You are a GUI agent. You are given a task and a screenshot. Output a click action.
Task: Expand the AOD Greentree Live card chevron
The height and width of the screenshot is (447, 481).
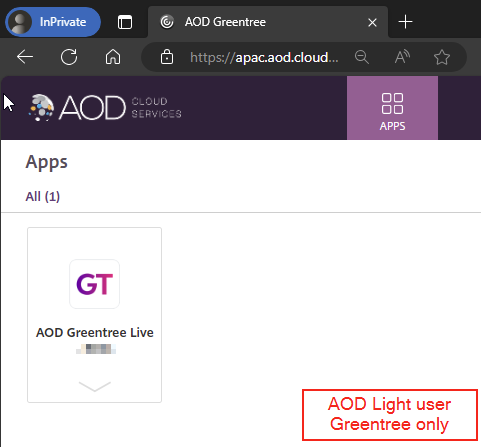pos(95,387)
